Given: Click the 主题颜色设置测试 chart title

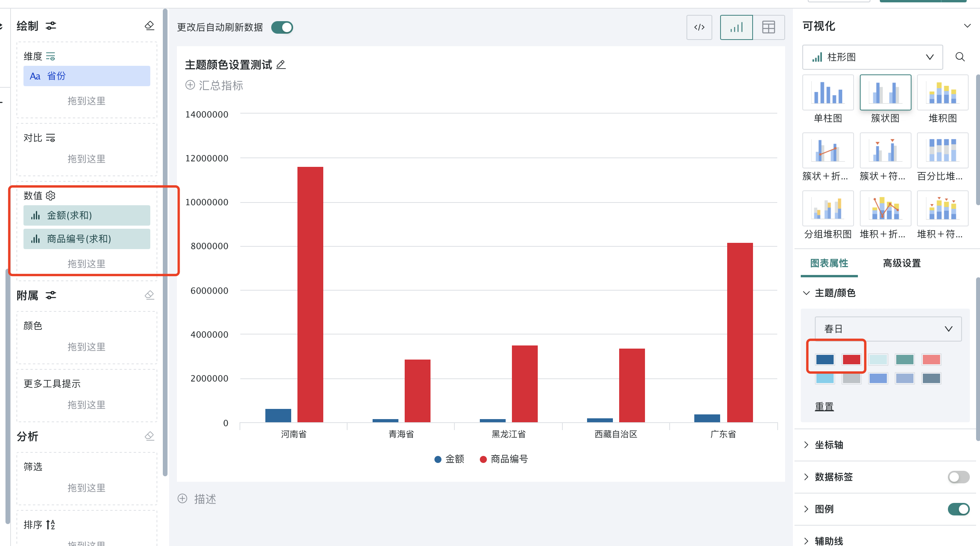Looking at the screenshot, I should pyautogui.click(x=229, y=65).
